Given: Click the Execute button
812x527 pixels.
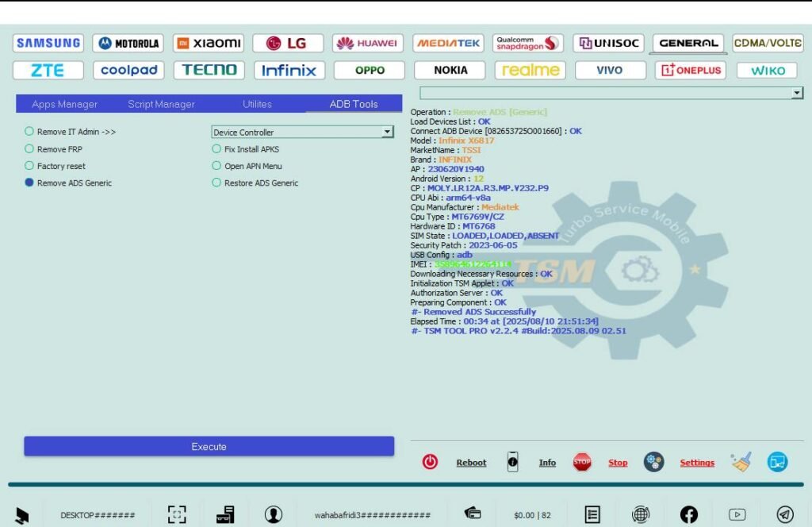Looking at the screenshot, I should [209, 446].
